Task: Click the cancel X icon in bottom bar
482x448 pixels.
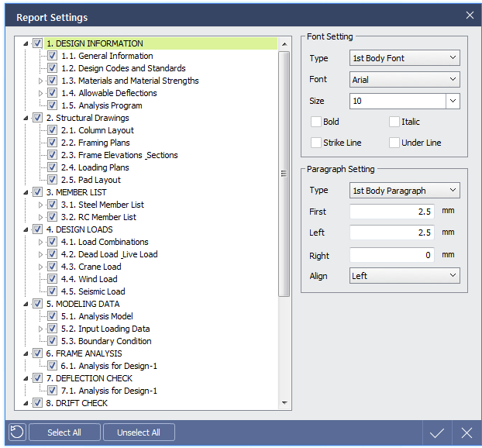Action: [x=467, y=432]
